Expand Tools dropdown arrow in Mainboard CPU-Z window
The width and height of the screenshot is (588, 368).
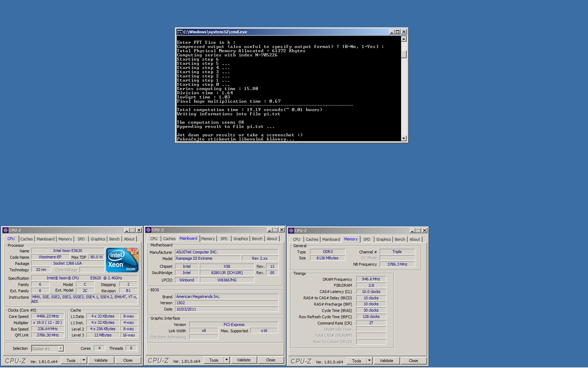[x=226, y=360]
